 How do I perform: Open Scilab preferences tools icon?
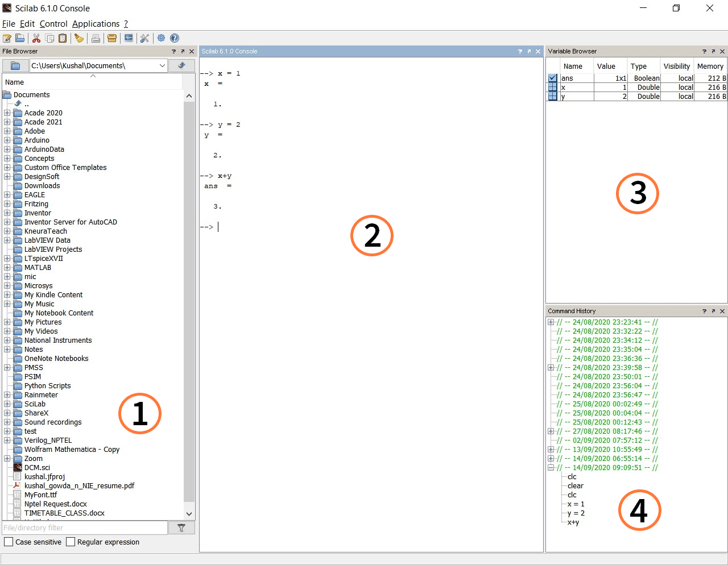coord(144,38)
